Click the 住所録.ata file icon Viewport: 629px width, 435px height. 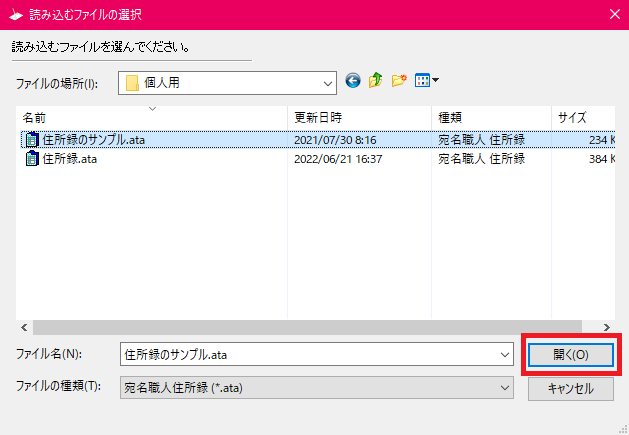[32, 159]
